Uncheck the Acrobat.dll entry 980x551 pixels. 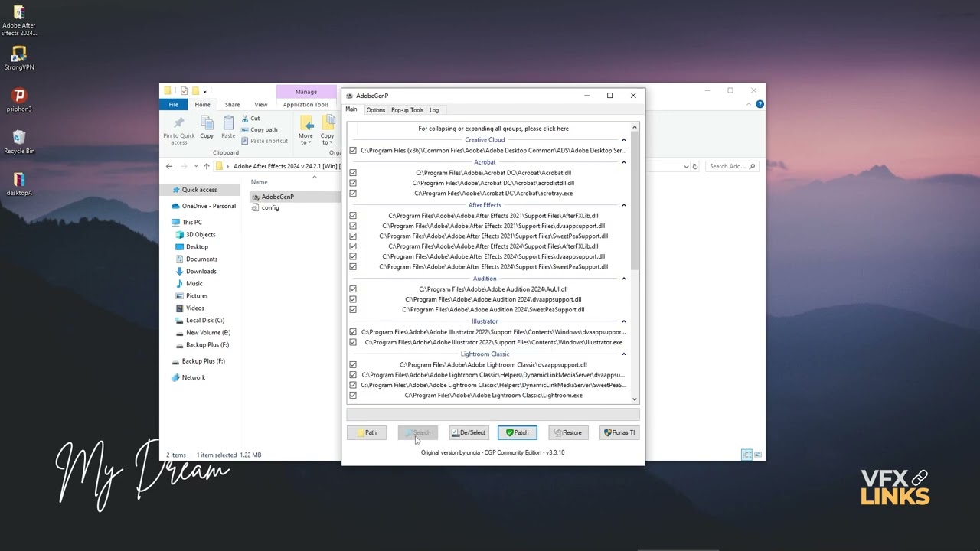[x=353, y=173]
